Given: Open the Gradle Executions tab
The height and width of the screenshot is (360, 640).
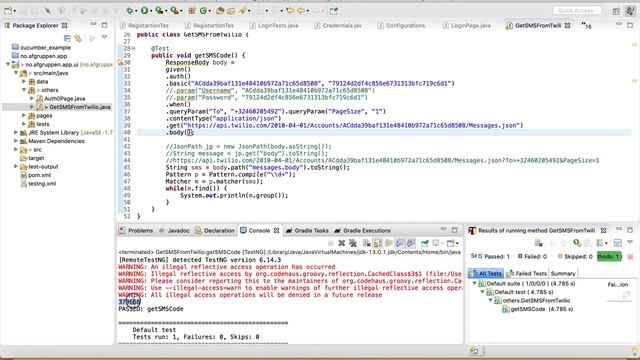Looking at the screenshot, I should tap(362, 231).
